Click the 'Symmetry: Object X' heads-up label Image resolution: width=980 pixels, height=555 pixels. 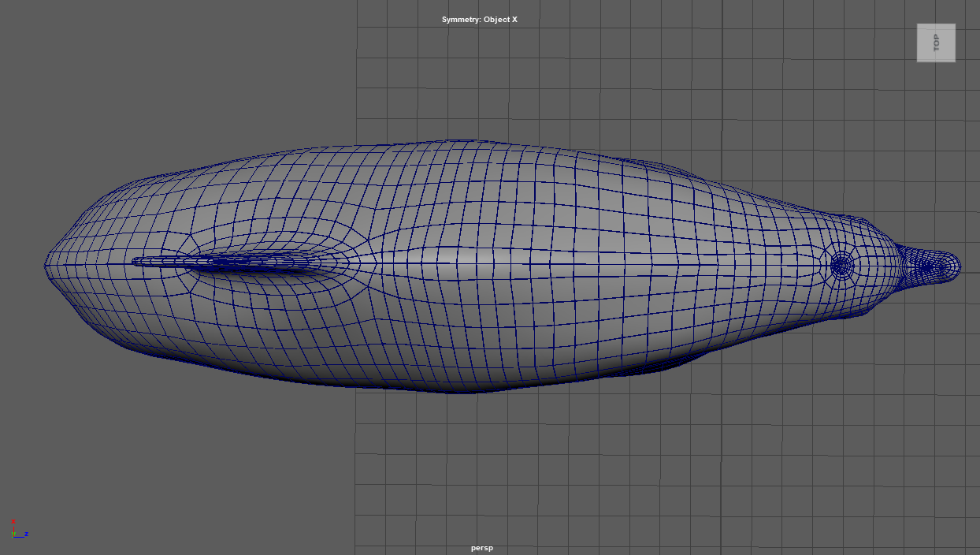[x=480, y=19]
